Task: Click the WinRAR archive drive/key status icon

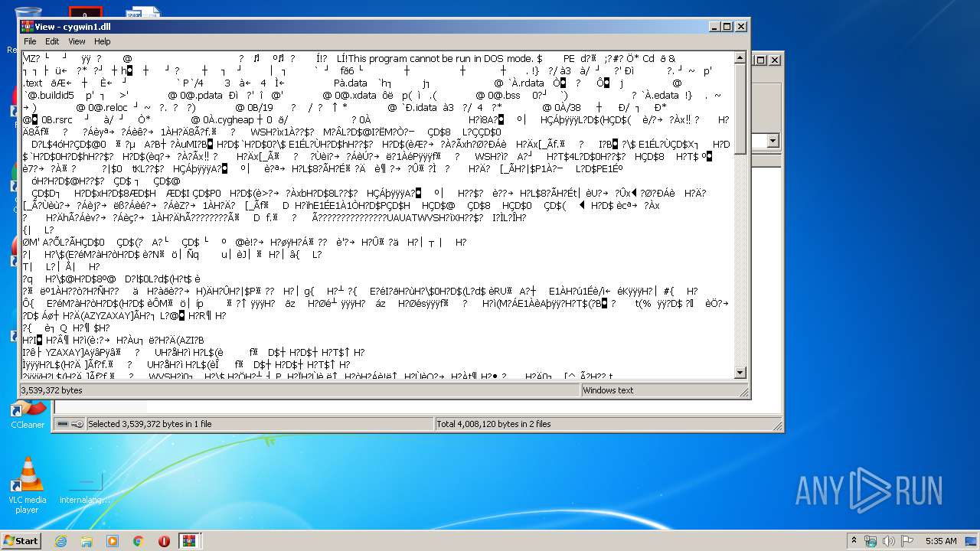Action: click(70, 423)
